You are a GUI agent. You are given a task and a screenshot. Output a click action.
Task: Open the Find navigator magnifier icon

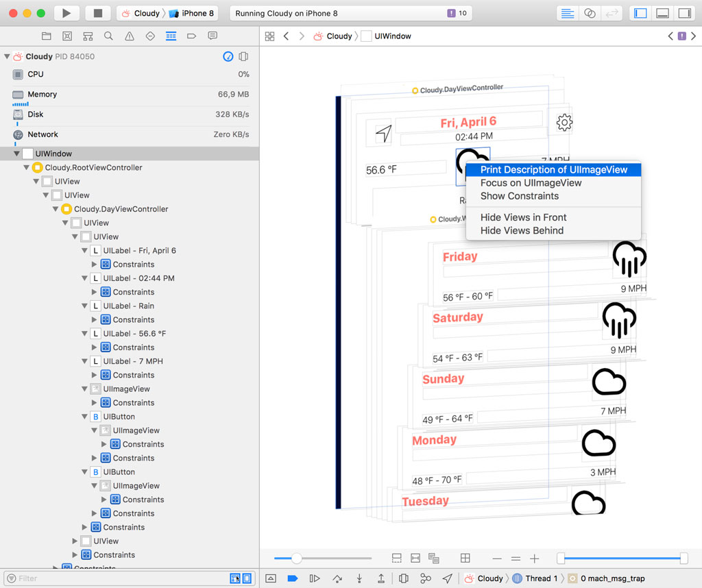(108, 36)
